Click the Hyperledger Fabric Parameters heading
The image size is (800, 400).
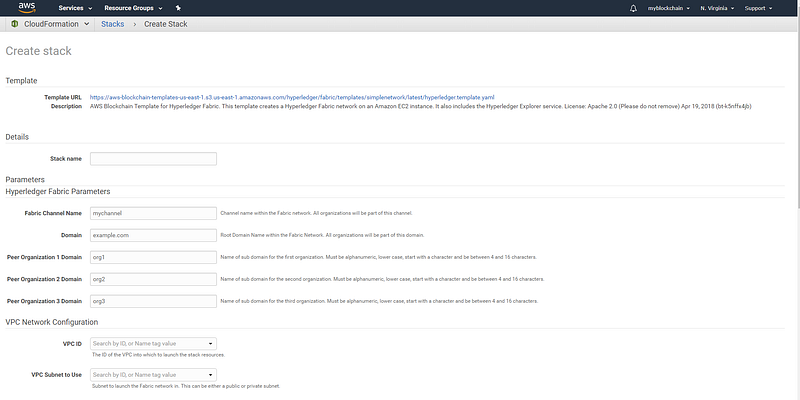pos(58,191)
